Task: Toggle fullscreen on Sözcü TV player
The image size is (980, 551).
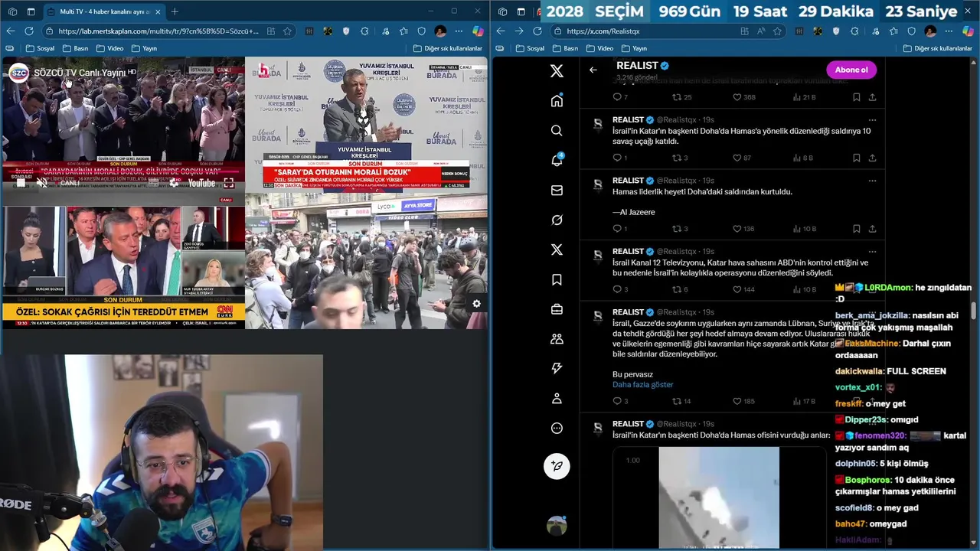Action: pyautogui.click(x=228, y=183)
